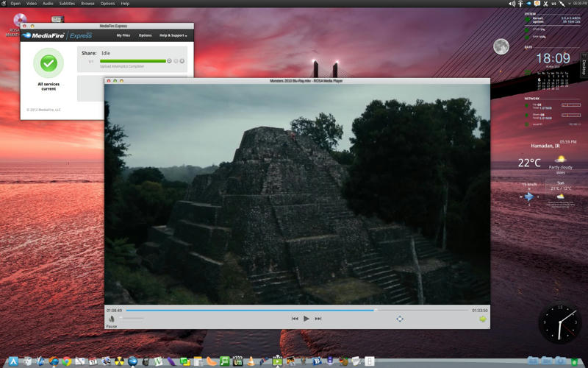Open the Open menu in the top bar
588x368 pixels.
[15, 4]
